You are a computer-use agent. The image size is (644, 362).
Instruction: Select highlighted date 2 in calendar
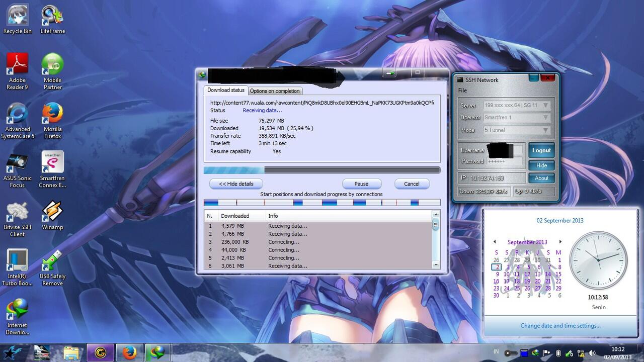click(497, 267)
